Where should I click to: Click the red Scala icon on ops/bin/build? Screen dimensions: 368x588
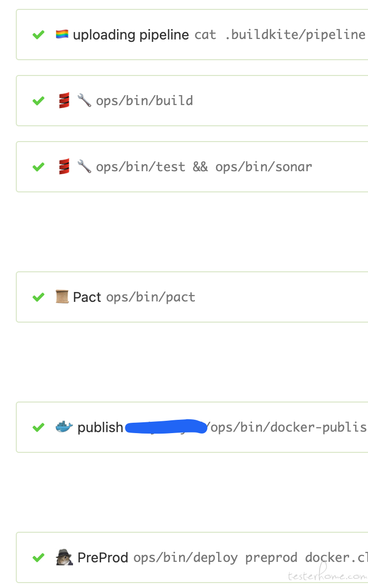pos(64,101)
